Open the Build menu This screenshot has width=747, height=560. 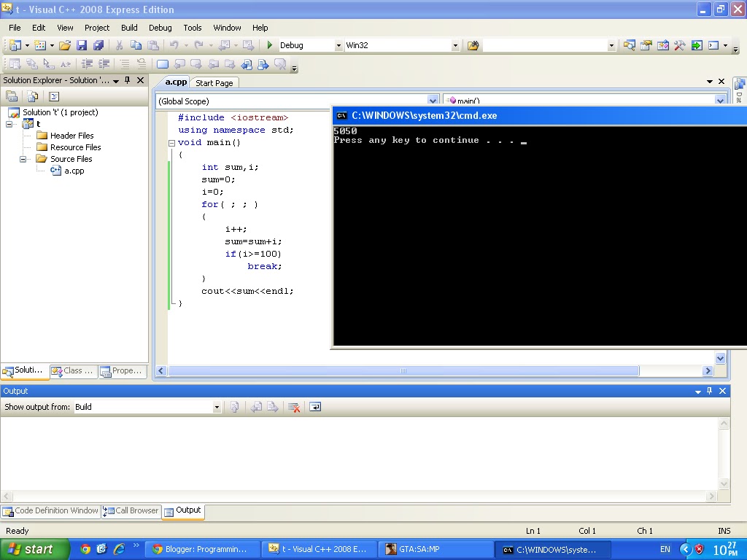(129, 28)
